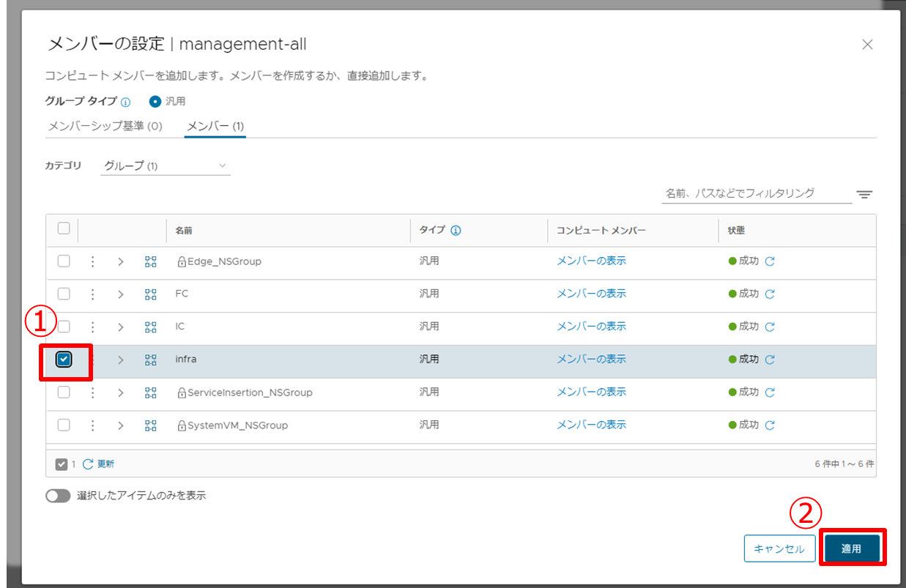The image size is (906, 588).
Task: Toggle 選択したアイテムのみを表示 switch
Action: click(57, 496)
